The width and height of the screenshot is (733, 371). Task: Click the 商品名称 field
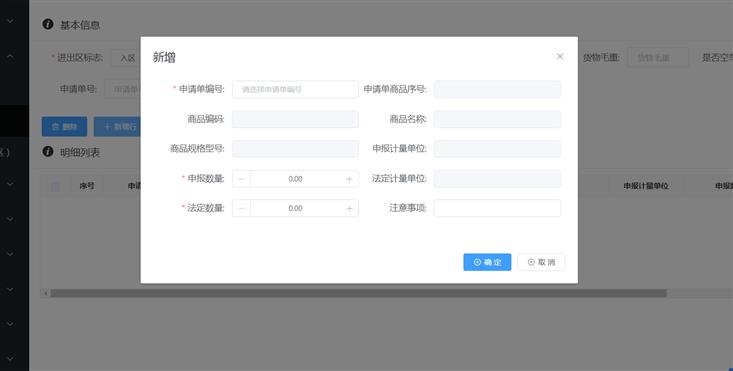(x=497, y=119)
